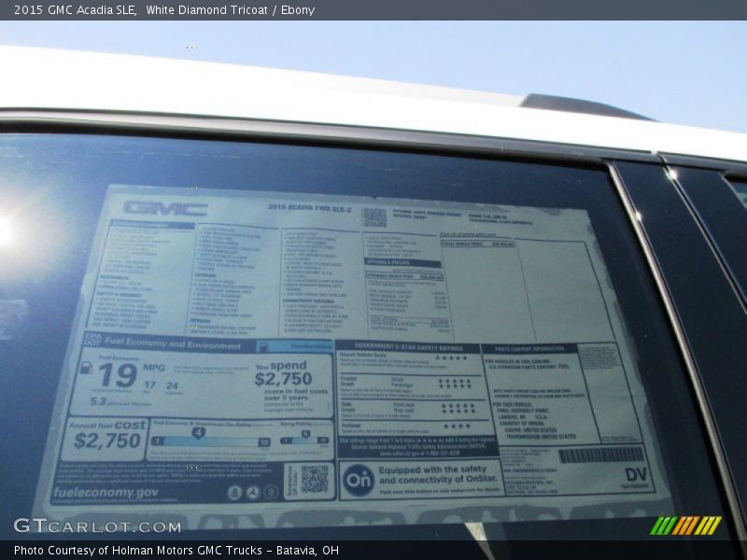Click the Holman Motors photo credit caption
This screenshot has width=747, height=560.
click(176, 551)
